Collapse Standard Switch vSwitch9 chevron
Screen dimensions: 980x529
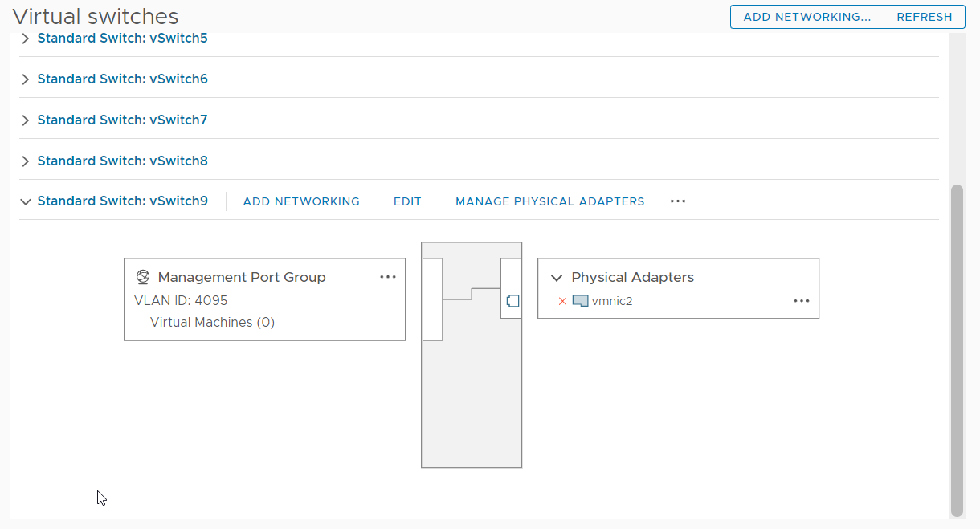pos(26,201)
